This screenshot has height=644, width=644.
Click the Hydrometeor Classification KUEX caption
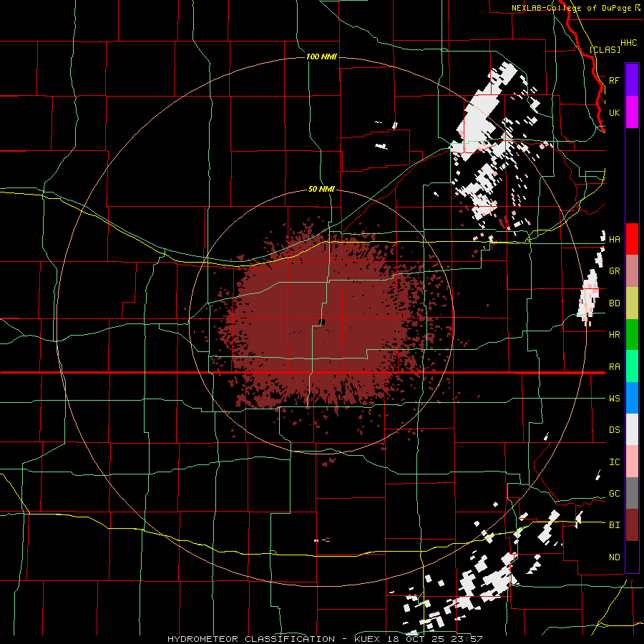325,639
